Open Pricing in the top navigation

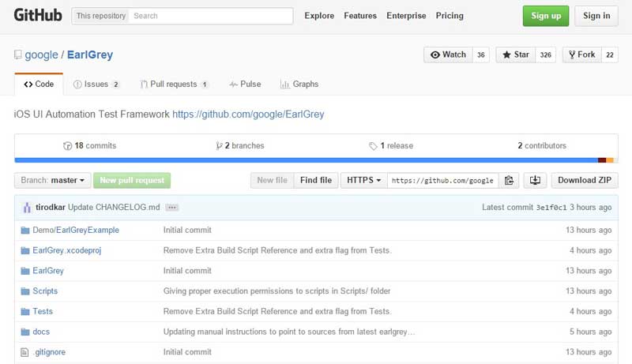tap(450, 16)
